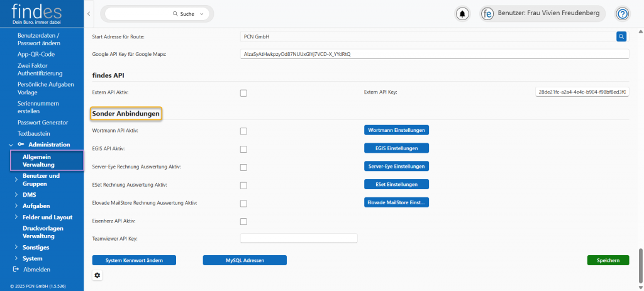Click the Abmelden logout icon
This screenshot has width=644, height=291.
(x=16, y=269)
